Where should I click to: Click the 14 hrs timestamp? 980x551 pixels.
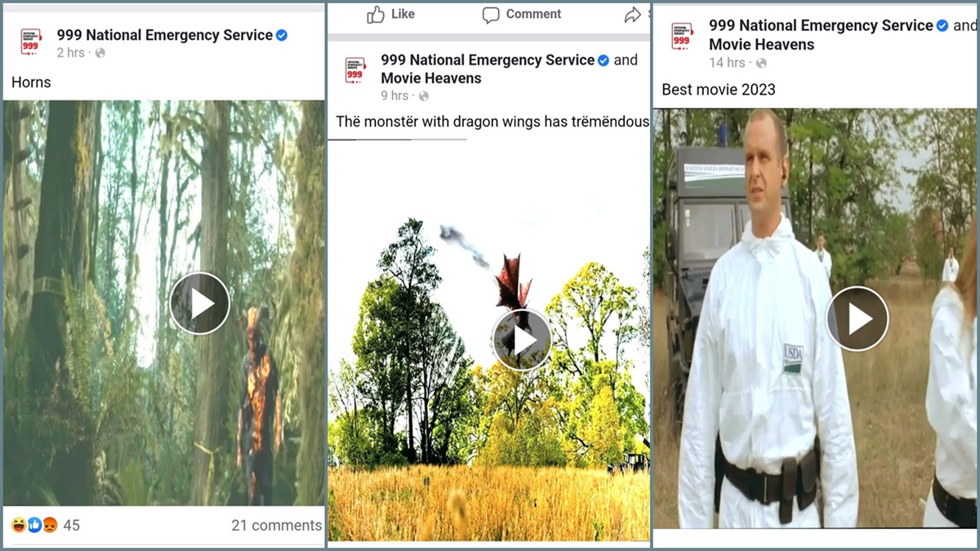point(727,63)
